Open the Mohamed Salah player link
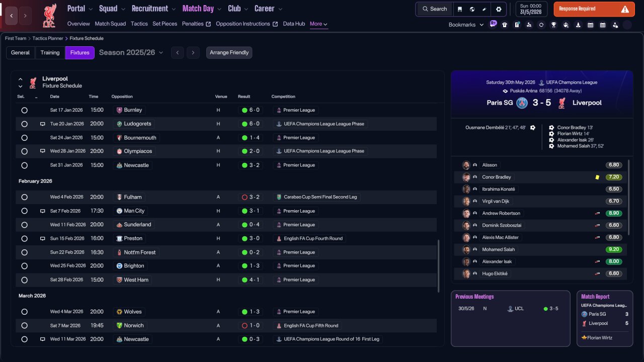 499,250
